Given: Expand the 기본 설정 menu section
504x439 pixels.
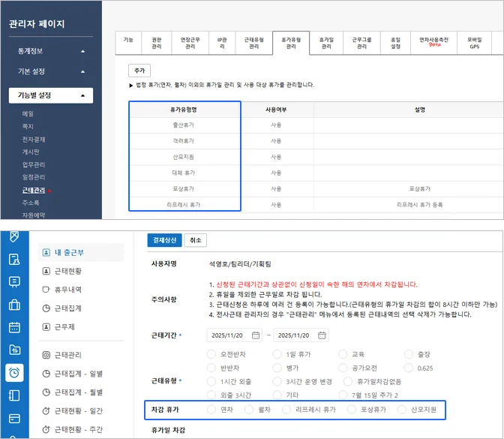Looking at the screenshot, I should pyautogui.click(x=51, y=72).
